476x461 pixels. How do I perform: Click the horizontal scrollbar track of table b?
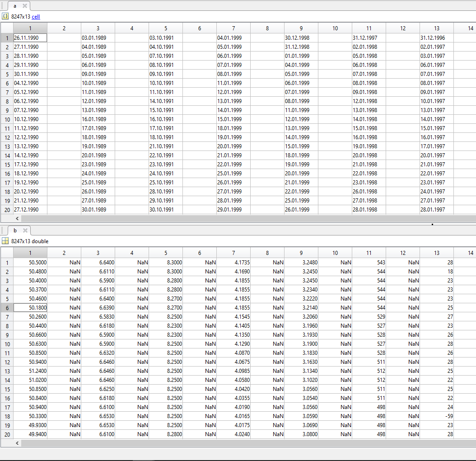coord(248,443)
